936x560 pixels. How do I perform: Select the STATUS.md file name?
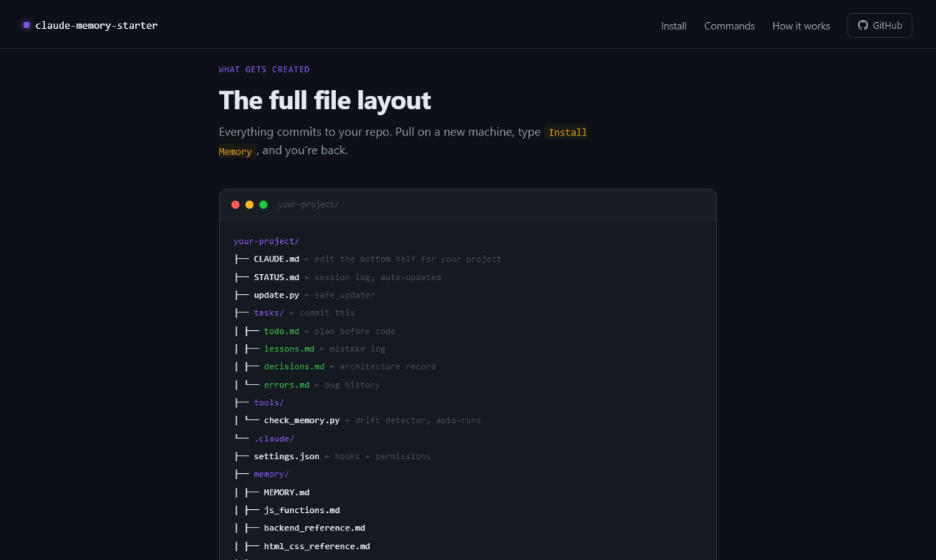[276, 277]
